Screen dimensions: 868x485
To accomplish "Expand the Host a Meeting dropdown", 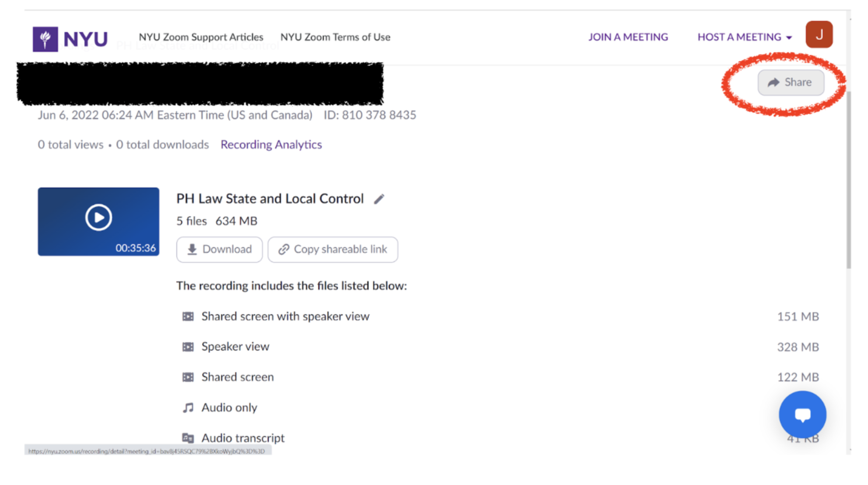I will 745,37.
